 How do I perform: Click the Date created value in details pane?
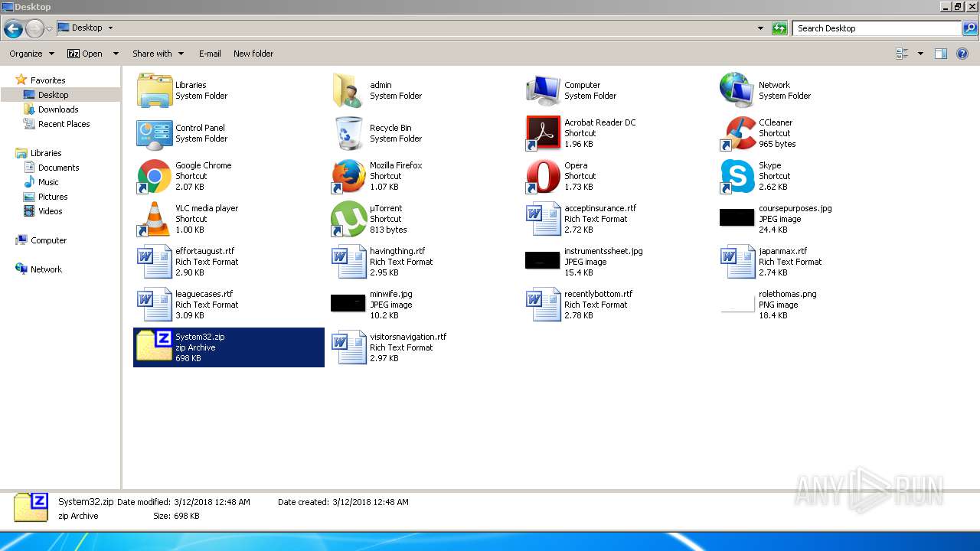371,502
